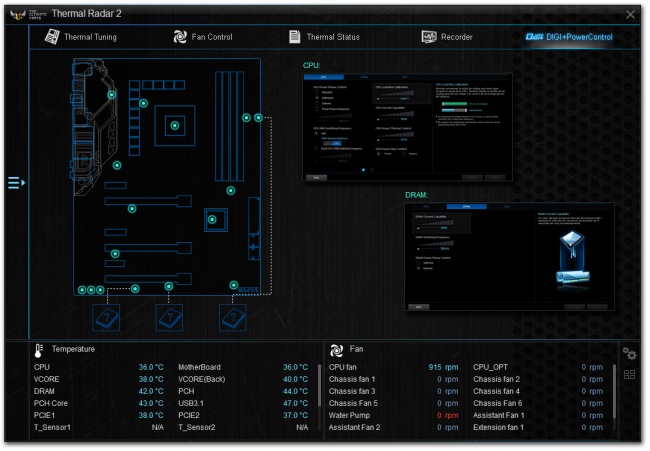This screenshot has height=451, width=650.
Task: Open the DRAM power settings preview
Action: pyautogui.click(x=509, y=256)
